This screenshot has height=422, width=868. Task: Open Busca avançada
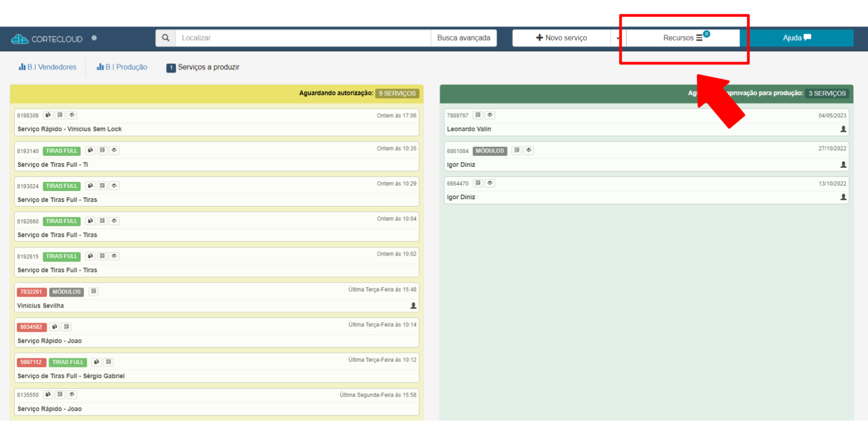coord(464,38)
